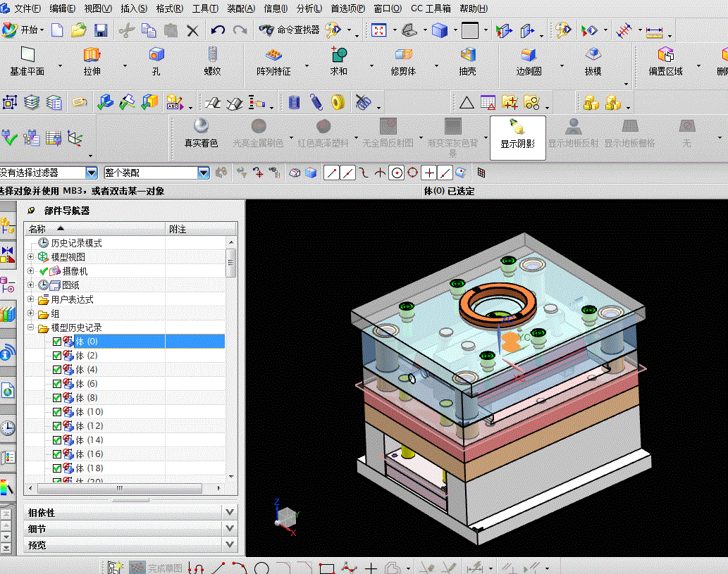Open the 帮助(H) menu
The image size is (728, 574).
[x=474, y=8]
